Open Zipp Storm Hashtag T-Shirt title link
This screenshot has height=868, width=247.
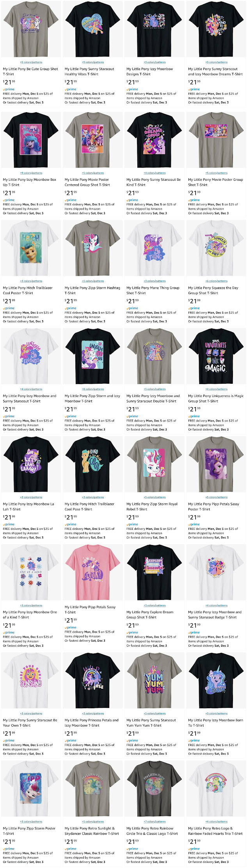pos(92,290)
